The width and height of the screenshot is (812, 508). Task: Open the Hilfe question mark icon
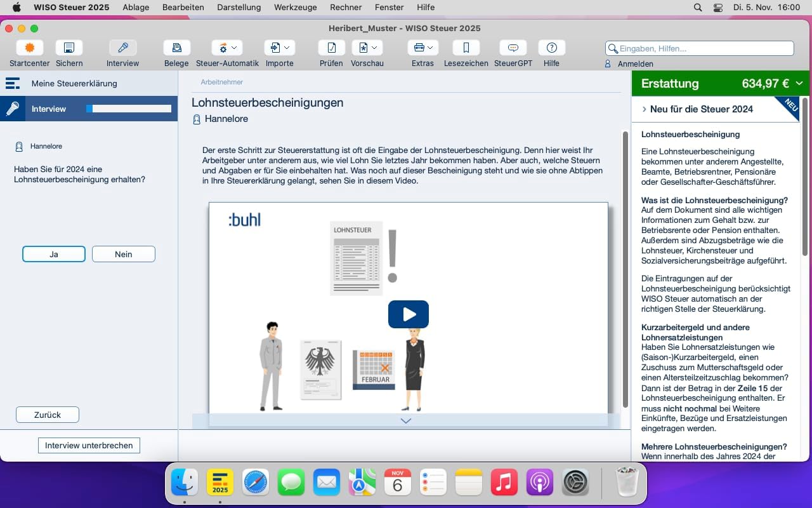click(x=551, y=48)
